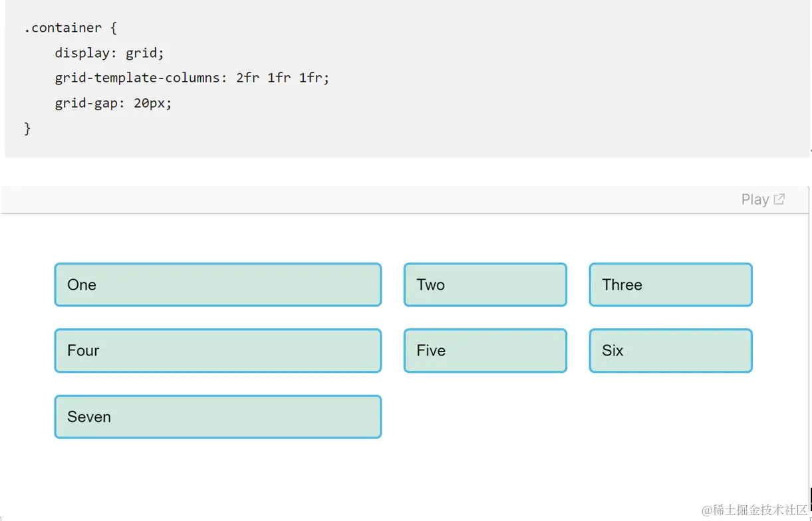Image resolution: width=812 pixels, height=521 pixels.
Task: Click the Play link
Action: [x=755, y=199]
